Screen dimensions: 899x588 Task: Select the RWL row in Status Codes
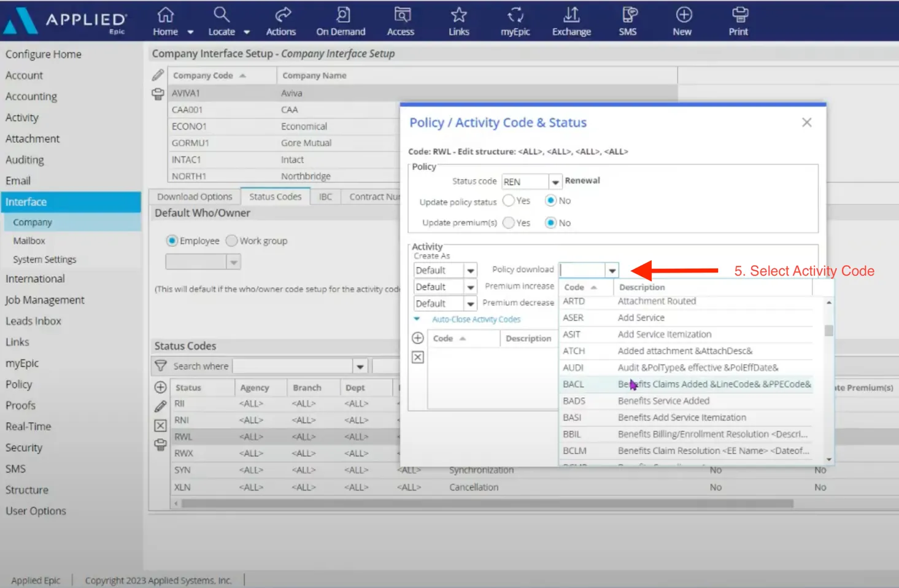click(x=285, y=437)
